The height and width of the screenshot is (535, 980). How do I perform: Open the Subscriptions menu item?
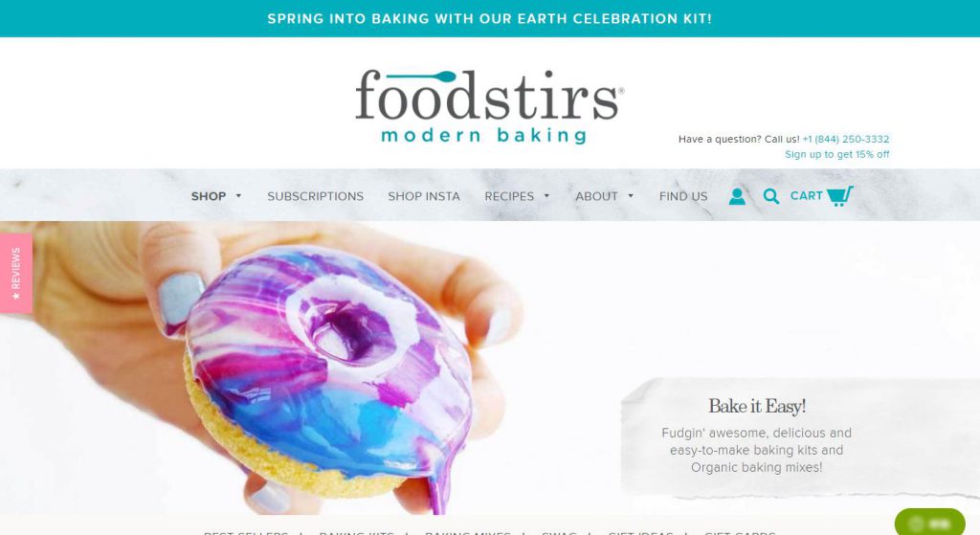[316, 196]
